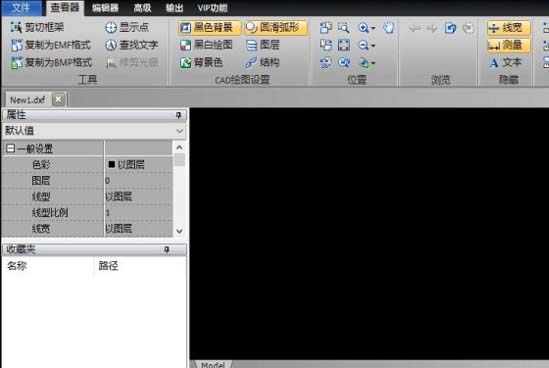Toggle 测量 measurement display
549x368 pixels.
click(x=508, y=45)
